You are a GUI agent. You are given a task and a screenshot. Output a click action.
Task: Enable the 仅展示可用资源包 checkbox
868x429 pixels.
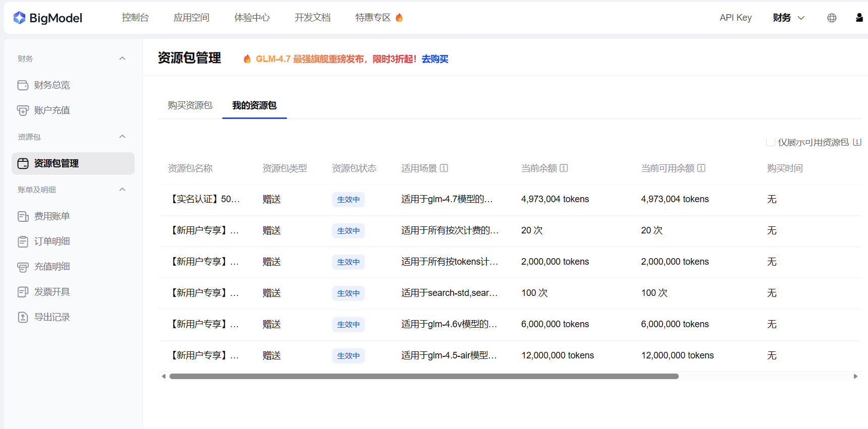(770, 142)
